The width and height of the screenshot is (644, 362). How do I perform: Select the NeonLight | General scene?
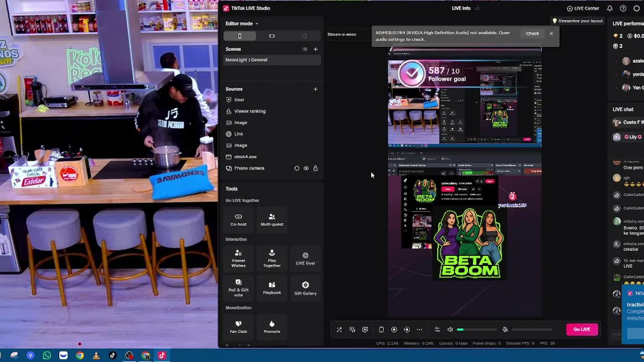(x=272, y=60)
